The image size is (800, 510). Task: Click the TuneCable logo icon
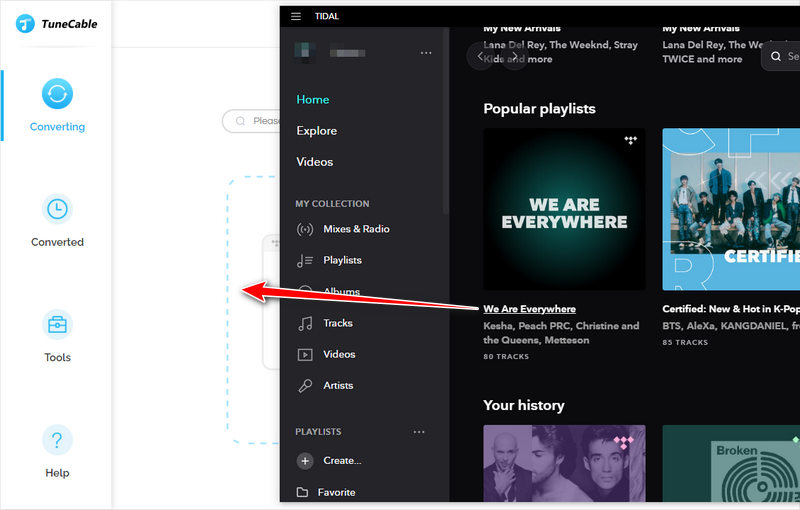click(x=25, y=23)
